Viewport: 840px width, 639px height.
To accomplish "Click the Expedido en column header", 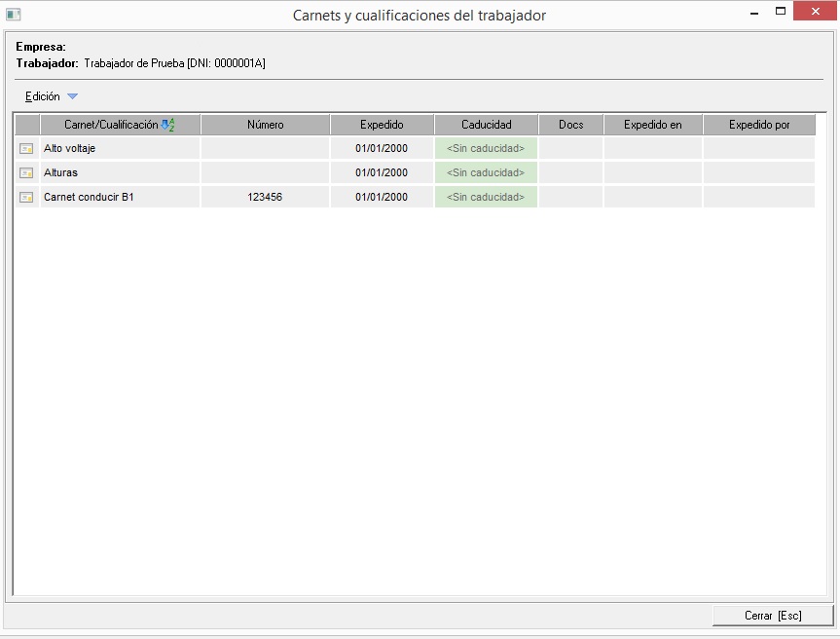I will [x=652, y=125].
